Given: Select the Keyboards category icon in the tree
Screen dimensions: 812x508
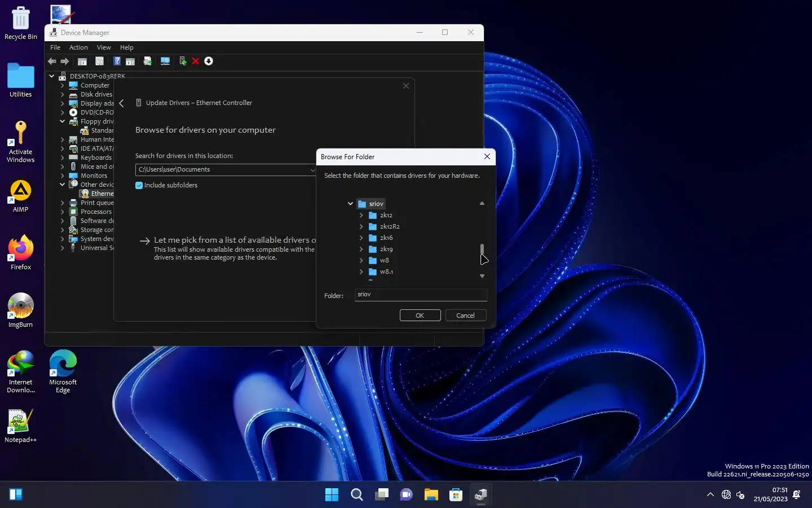Looking at the screenshot, I should (73, 157).
